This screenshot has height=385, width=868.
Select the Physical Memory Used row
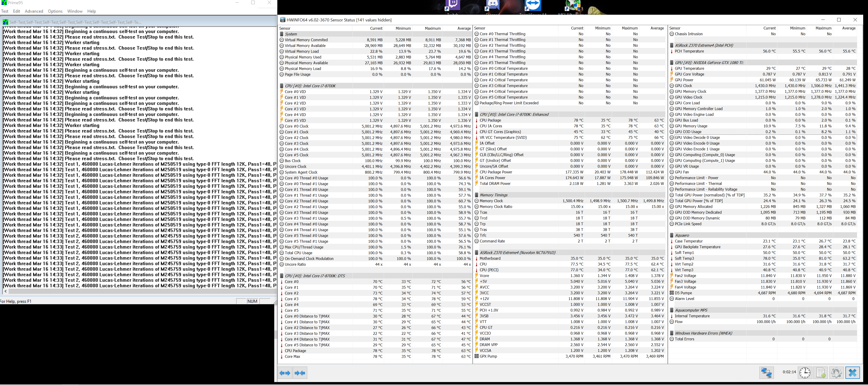click(375, 57)
